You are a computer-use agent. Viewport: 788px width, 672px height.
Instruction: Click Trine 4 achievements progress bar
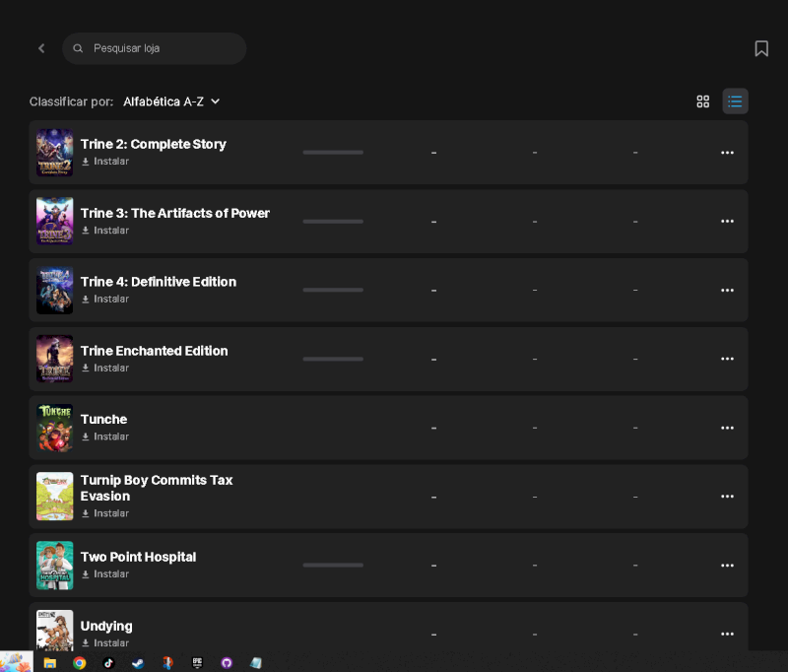point(333,290)
